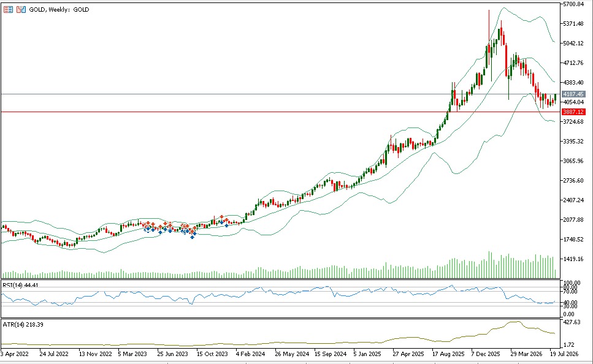593x364 pixels.
Task: Select the red level price tag 3887.12
Action: coord(573,112)
